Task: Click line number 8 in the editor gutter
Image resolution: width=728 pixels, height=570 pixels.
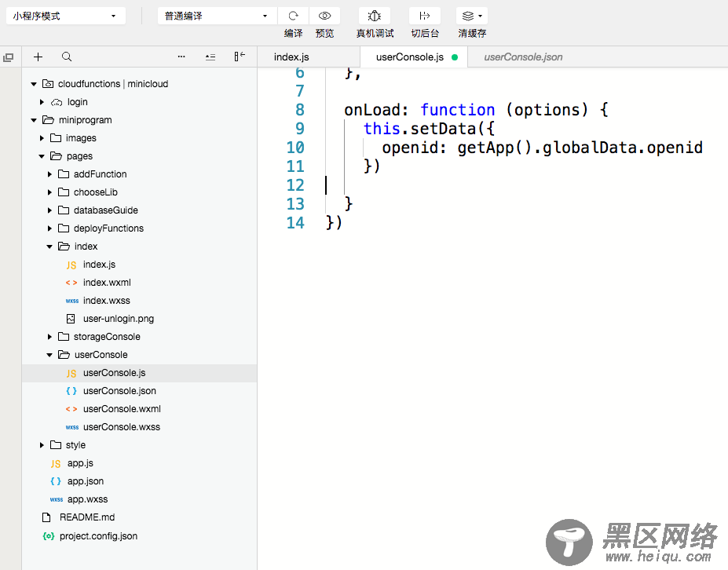Action: point(300,110)
